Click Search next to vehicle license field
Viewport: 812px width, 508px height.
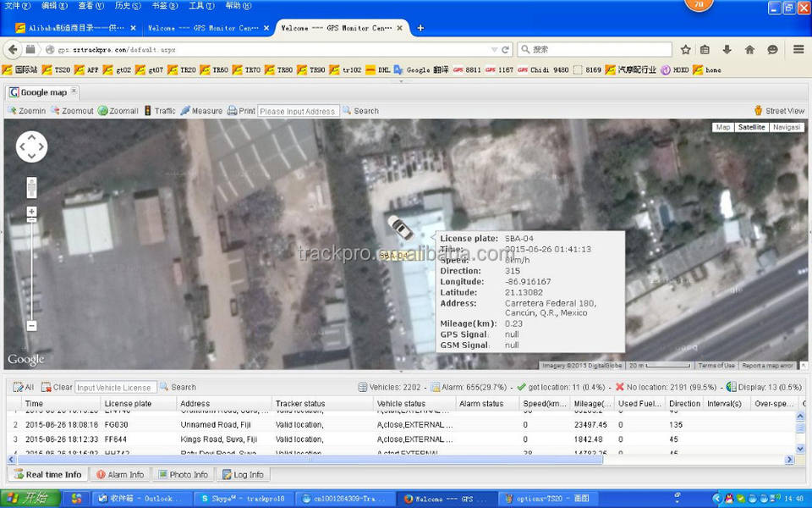178,387
